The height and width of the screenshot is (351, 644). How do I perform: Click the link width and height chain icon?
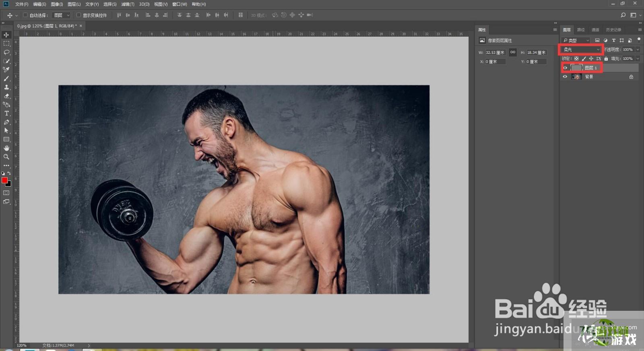pos(513,52)
